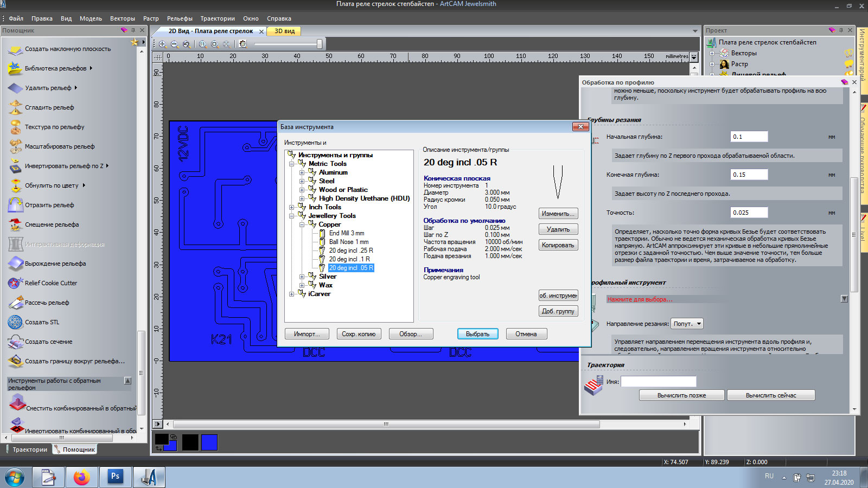868x488 pixels.
Task: Click the red Нажмите для выбора... tool selector
Action: [x=640, y=299]
